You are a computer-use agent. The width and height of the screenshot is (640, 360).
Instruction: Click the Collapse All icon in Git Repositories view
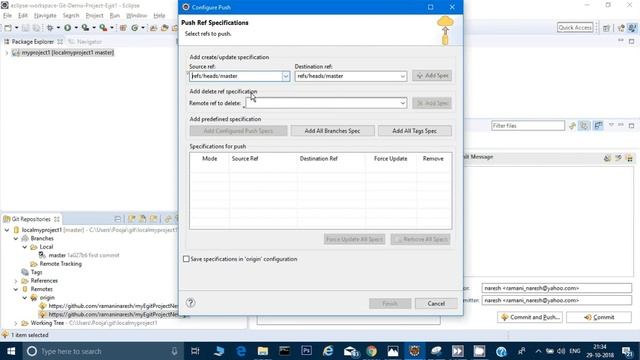pyautogui.click(x=118, y=219)
